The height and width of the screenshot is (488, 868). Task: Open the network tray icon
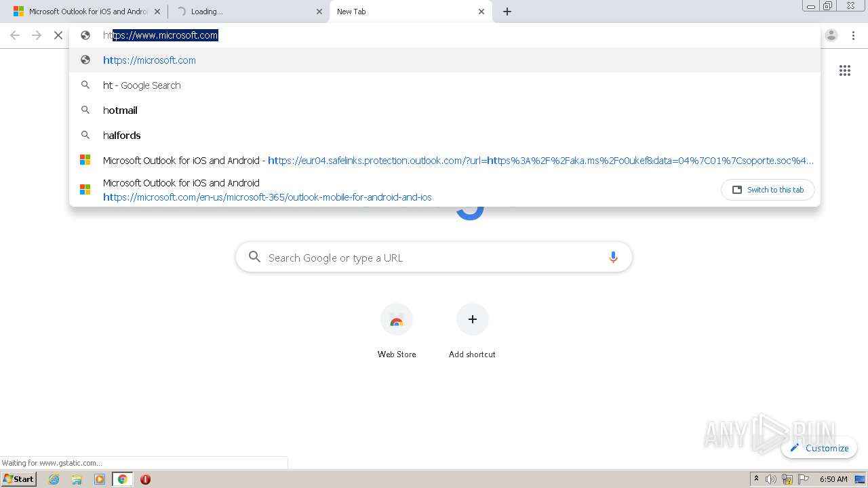point(787,479)
